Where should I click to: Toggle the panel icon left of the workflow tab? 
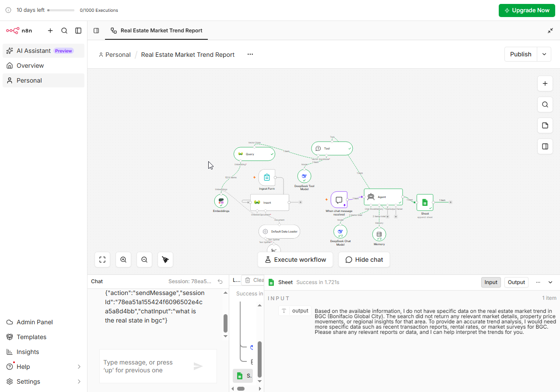click(x=96, y=31)
